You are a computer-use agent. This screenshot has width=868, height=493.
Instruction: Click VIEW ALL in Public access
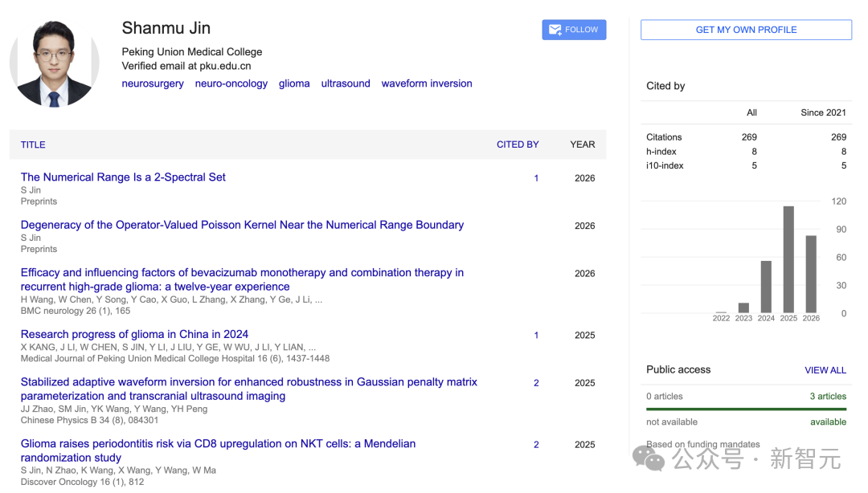825,370
